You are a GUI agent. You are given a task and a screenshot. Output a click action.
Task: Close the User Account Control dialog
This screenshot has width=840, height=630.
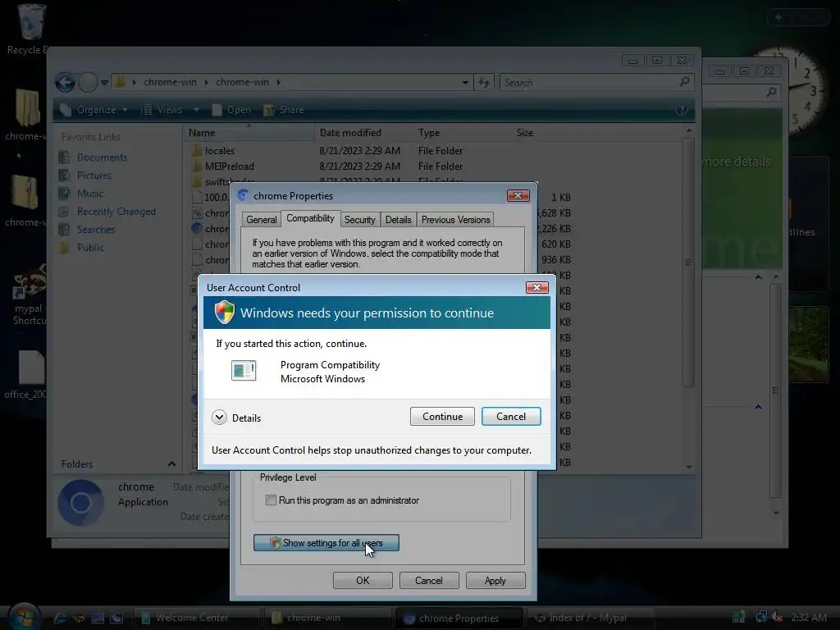pyautogui.click(x=536, y=288)
